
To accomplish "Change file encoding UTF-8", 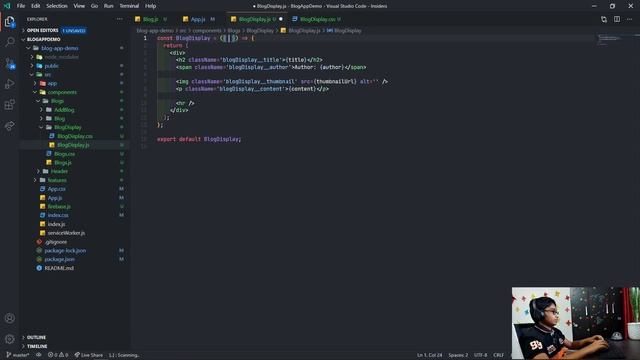I will pos(480,355).
